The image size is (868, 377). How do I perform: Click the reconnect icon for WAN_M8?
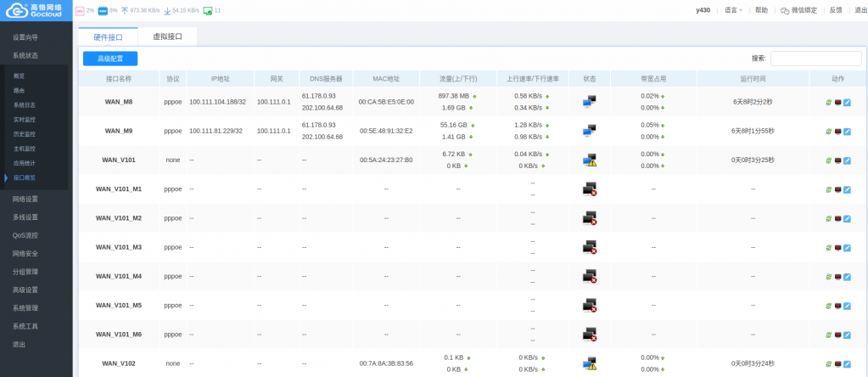click(829, 102)
